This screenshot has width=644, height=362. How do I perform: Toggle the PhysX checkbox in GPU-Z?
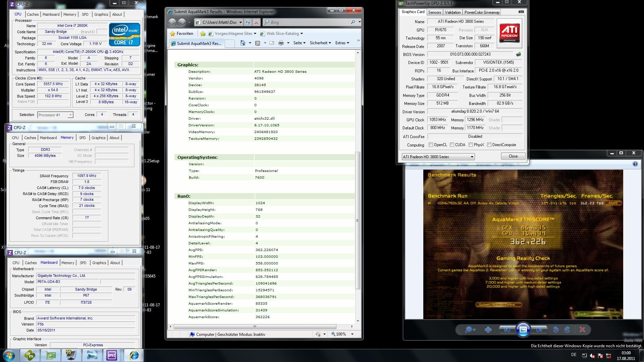pos(471,145)
